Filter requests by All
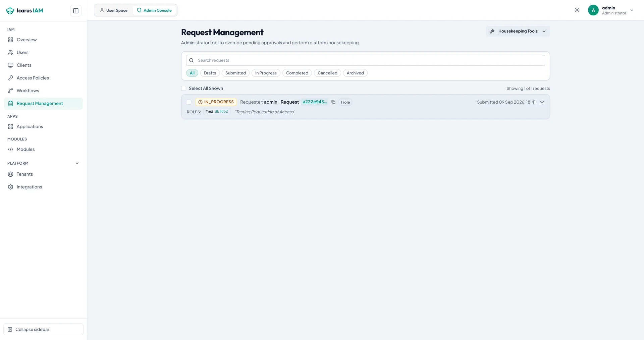 click(192, 73)
